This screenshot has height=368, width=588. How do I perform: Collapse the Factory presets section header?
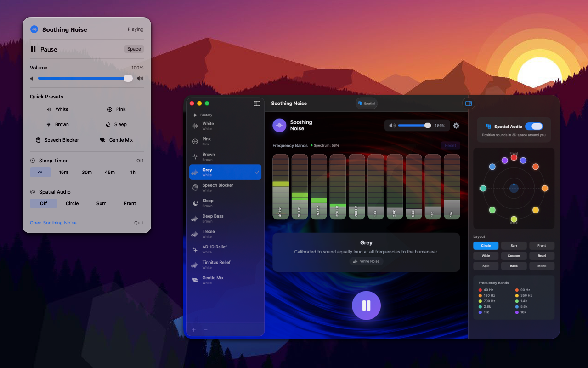pyautogui.click(x=203, y=115)
